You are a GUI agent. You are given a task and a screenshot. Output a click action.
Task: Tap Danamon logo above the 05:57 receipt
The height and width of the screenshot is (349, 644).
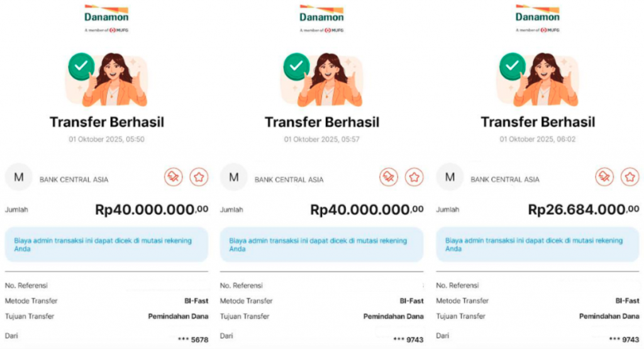pyautogui.click(x=321, y=17)
